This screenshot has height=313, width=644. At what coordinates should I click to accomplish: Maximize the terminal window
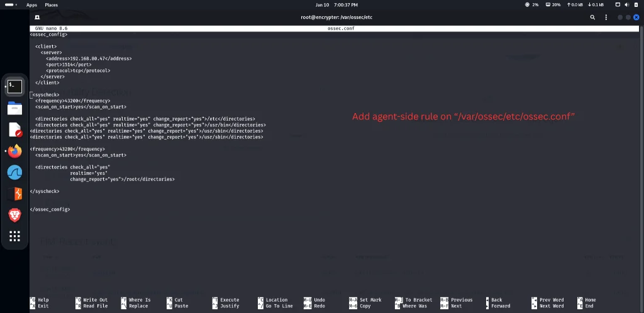coord(628,17)
